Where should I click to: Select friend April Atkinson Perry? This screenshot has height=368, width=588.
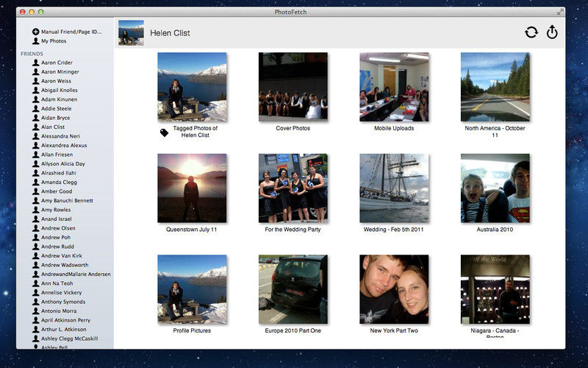click(x=65, y=320)
